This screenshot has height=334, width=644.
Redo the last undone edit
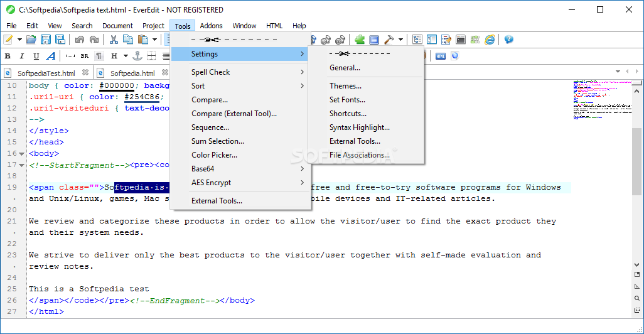point(94,40)
